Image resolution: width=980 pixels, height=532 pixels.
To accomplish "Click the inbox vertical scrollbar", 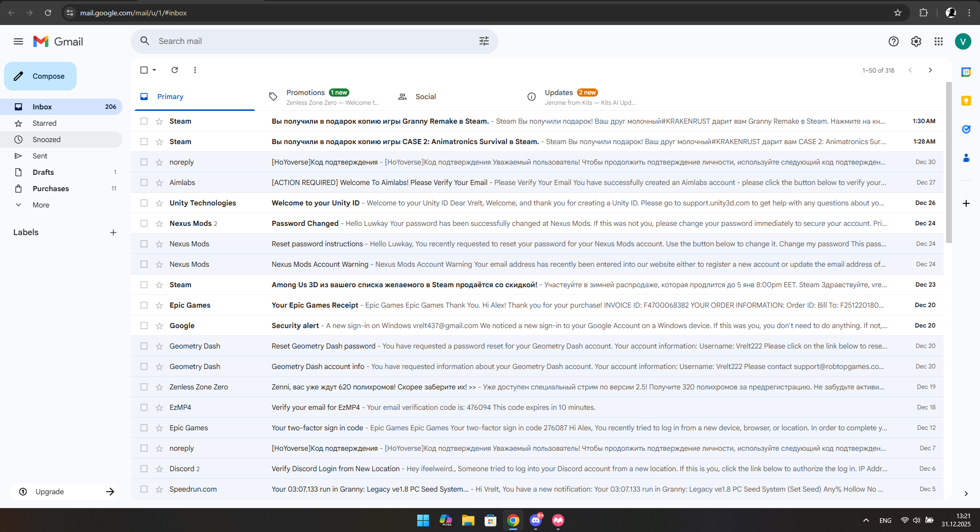I will click(x=949, y=163).
